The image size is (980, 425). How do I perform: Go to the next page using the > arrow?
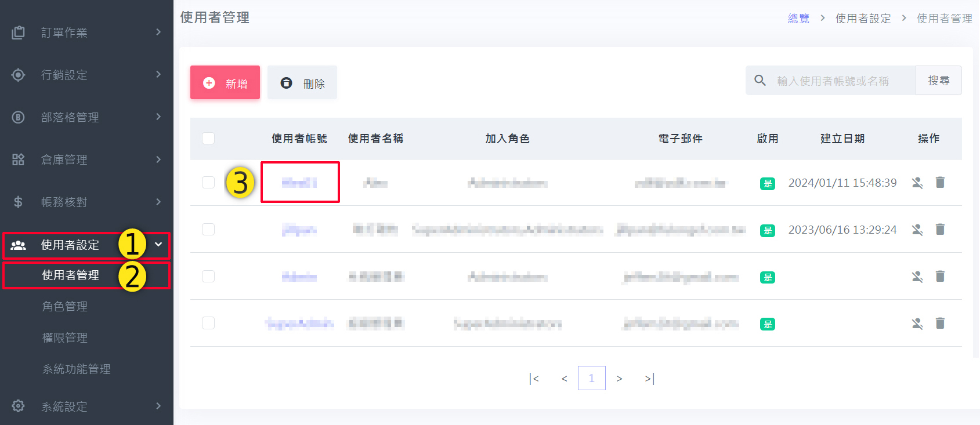coord(619,379)
